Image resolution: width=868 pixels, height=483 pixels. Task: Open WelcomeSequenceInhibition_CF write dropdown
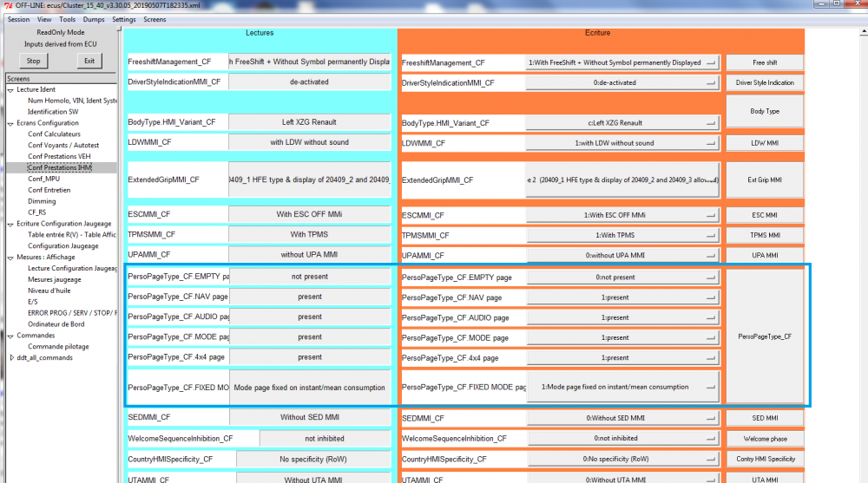coord(622,439)
